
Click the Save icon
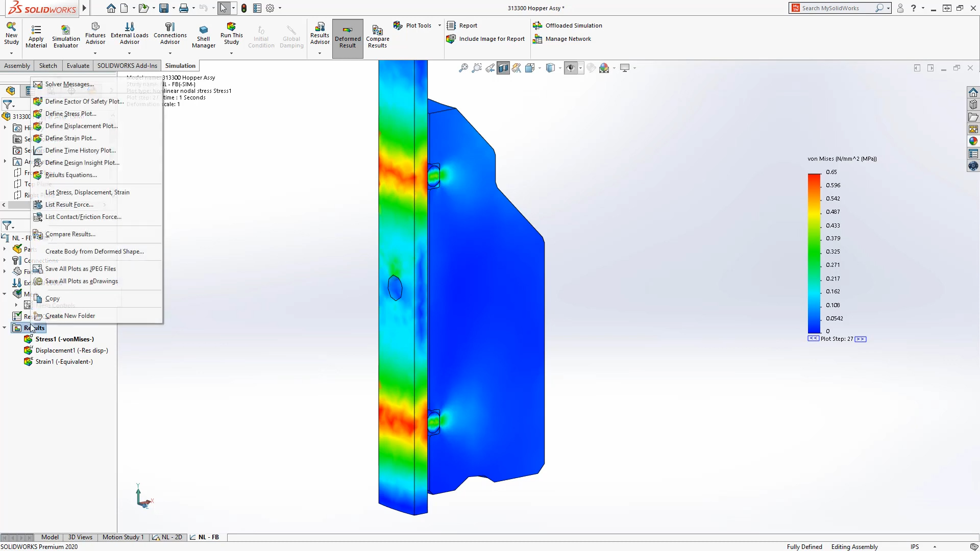point(164,8)
